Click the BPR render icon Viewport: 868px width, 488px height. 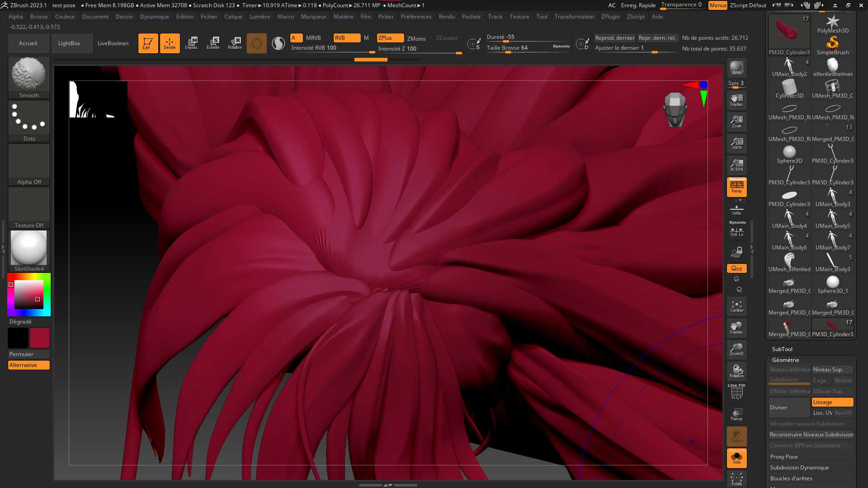(736, 68)
